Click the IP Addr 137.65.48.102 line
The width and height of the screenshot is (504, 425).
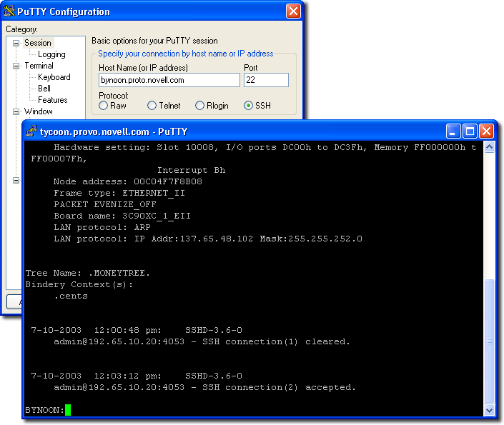(207, 239)
